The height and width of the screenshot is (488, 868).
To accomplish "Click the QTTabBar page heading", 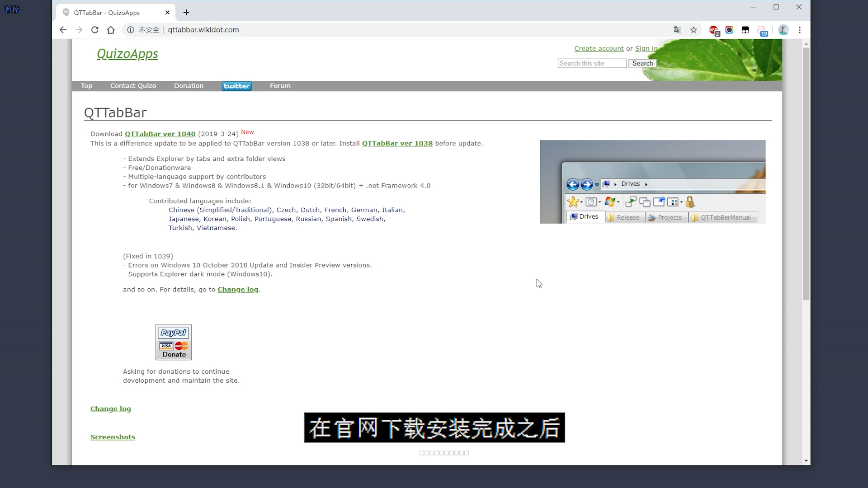I will coord(115,113).
